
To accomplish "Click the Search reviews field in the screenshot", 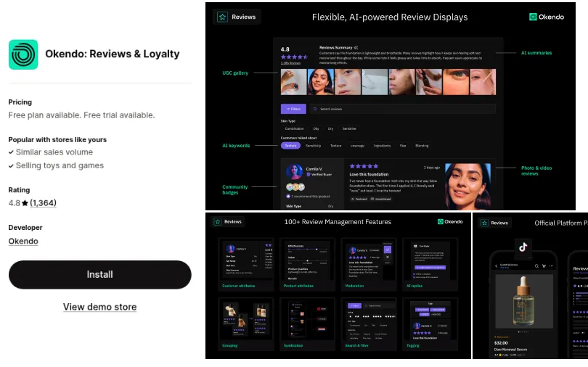I will (x=402, y=109).
